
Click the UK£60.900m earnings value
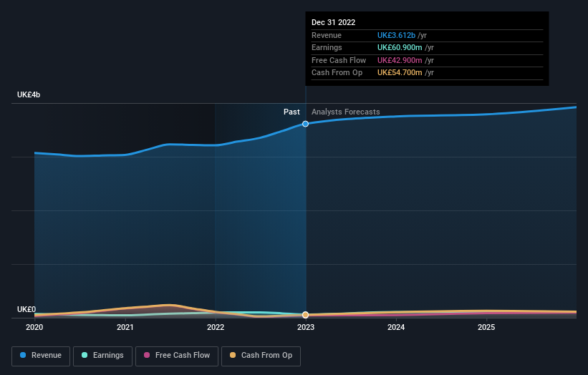(400, 47)
